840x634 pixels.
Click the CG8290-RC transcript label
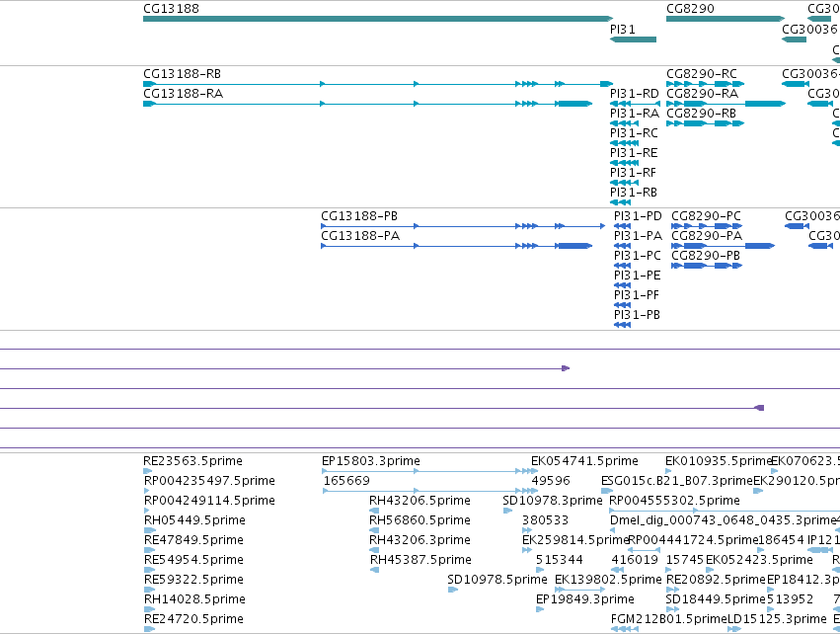(x=702, y=73)
